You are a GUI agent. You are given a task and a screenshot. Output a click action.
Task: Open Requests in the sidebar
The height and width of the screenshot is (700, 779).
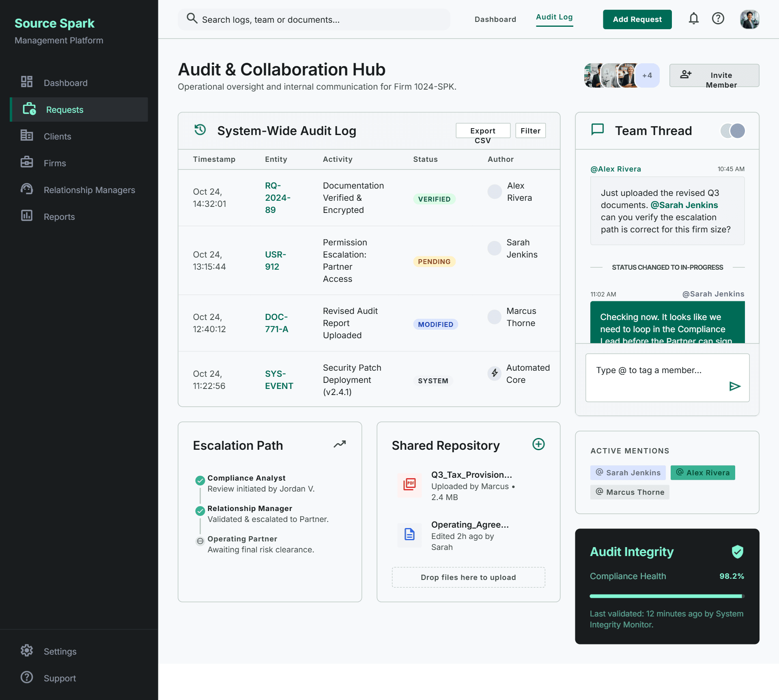[x=79, y=110]
